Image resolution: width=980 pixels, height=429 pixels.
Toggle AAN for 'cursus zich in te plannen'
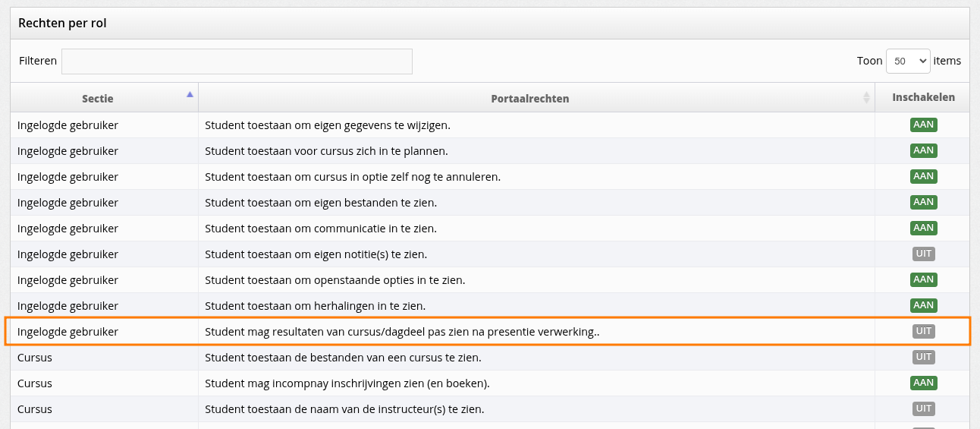[923, 150]
